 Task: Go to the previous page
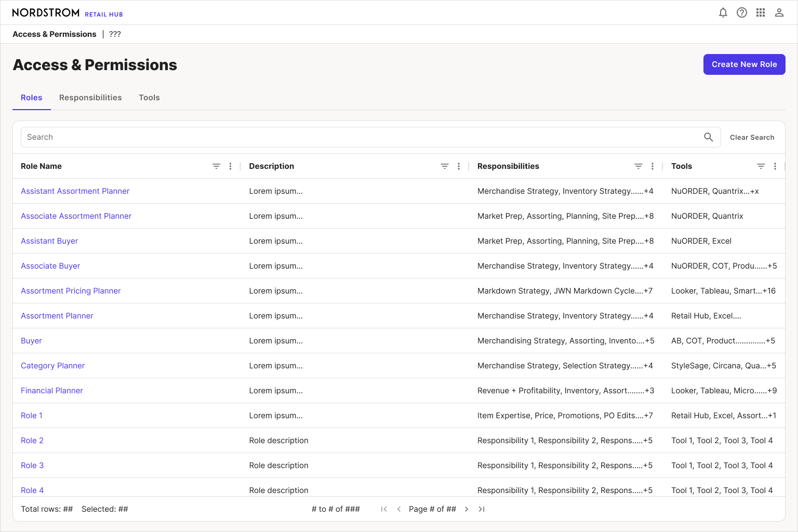[399, 509]
